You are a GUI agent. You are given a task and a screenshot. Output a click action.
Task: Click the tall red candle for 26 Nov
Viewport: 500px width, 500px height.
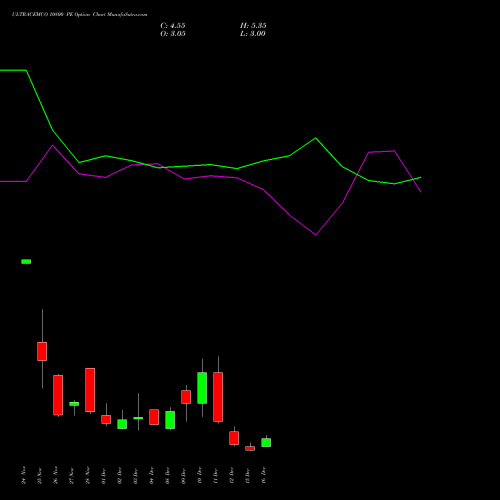(x=58, y=395)
